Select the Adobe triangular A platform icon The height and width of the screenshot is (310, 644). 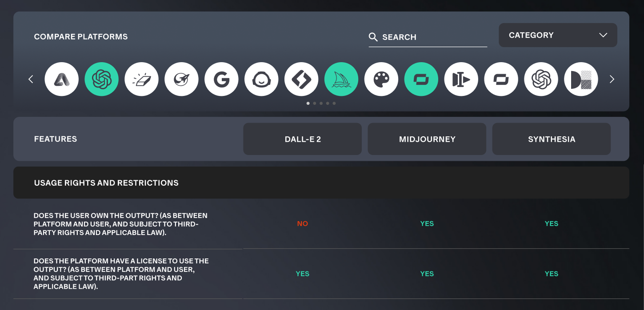tap(62, 79)
